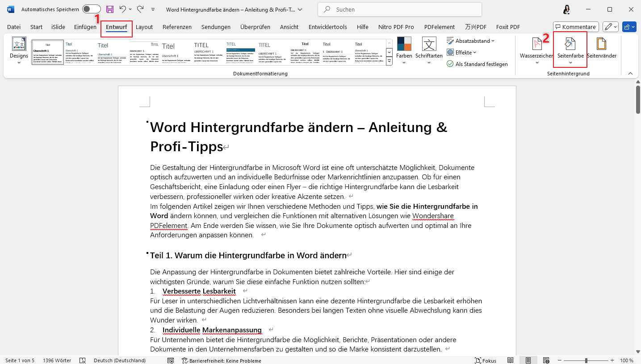Image resolution: width=641 pixels, height=364 pixels.
Task: Switch to the Layout tab
Action: point(144,27)
